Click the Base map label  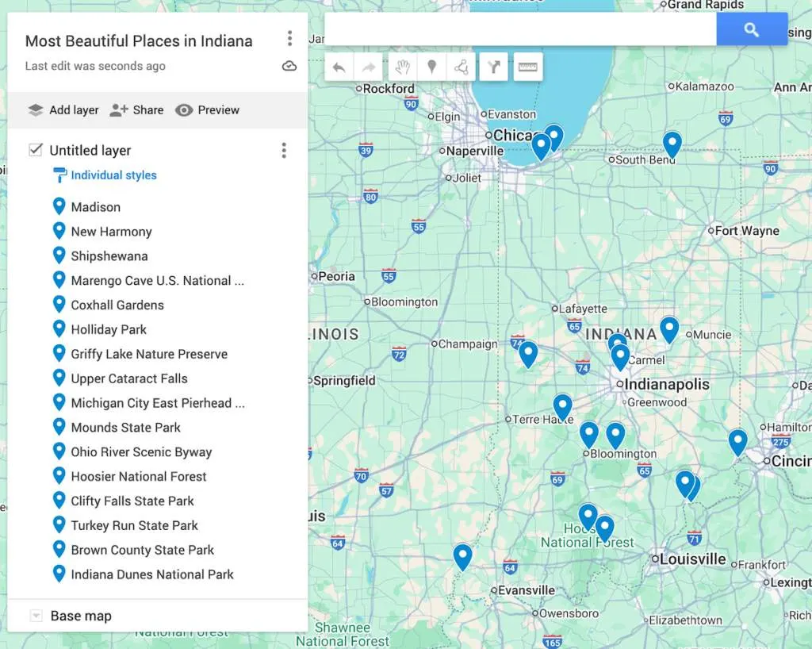[x=81, y=616]
